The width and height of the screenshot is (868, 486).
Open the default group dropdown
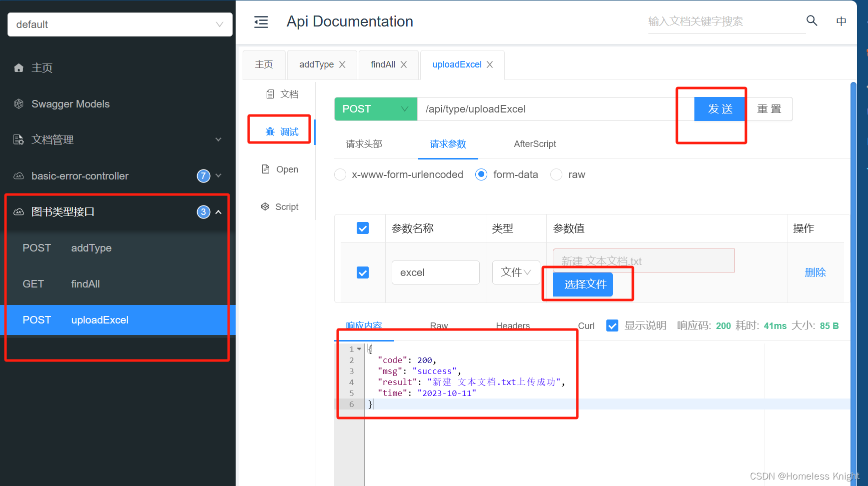[x=120, y=24]
